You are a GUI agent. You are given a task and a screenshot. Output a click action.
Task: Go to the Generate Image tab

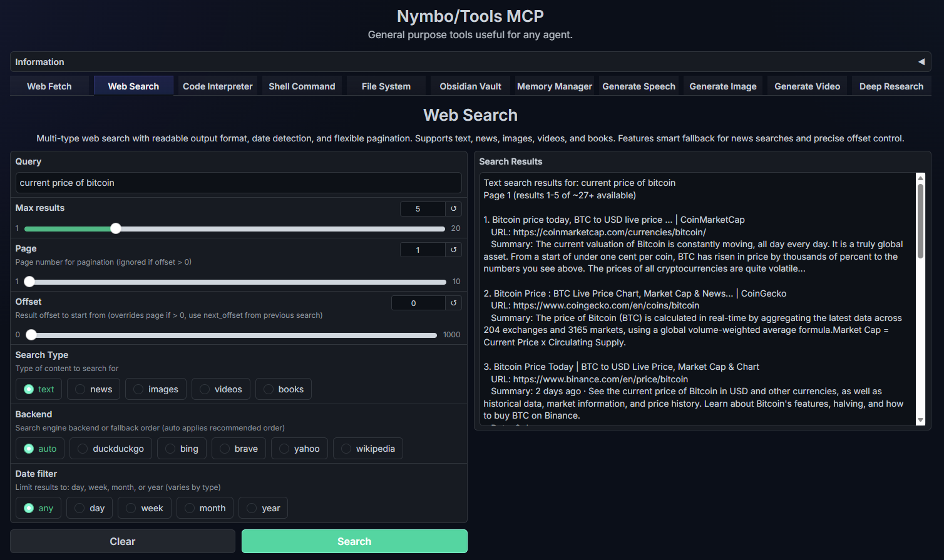[722, 86]
